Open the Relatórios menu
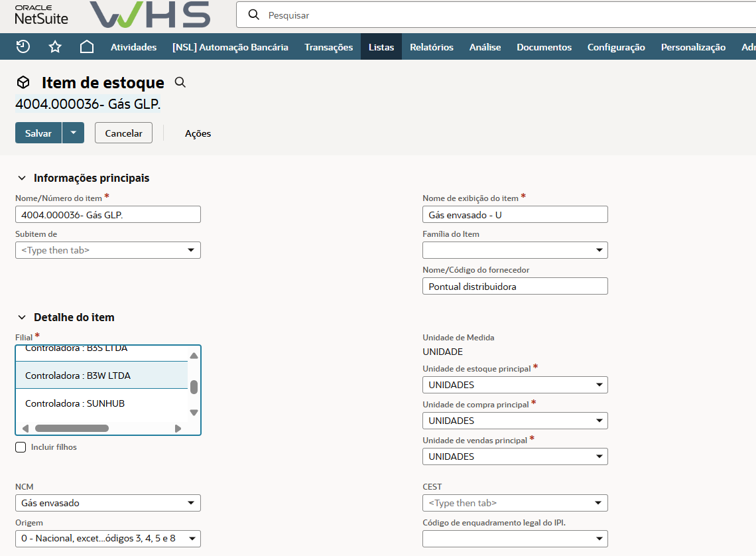The width and height of the screenshot is (756, 556). pos(431,47)
